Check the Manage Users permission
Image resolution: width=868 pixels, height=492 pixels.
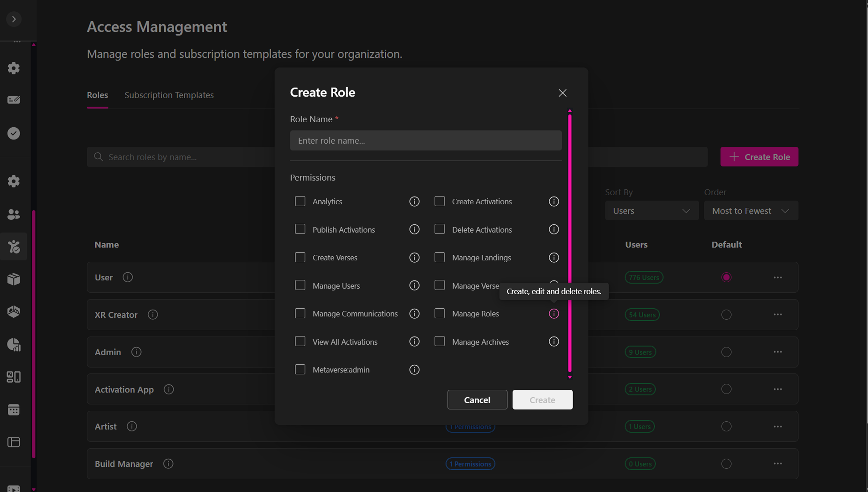[300, 285]
